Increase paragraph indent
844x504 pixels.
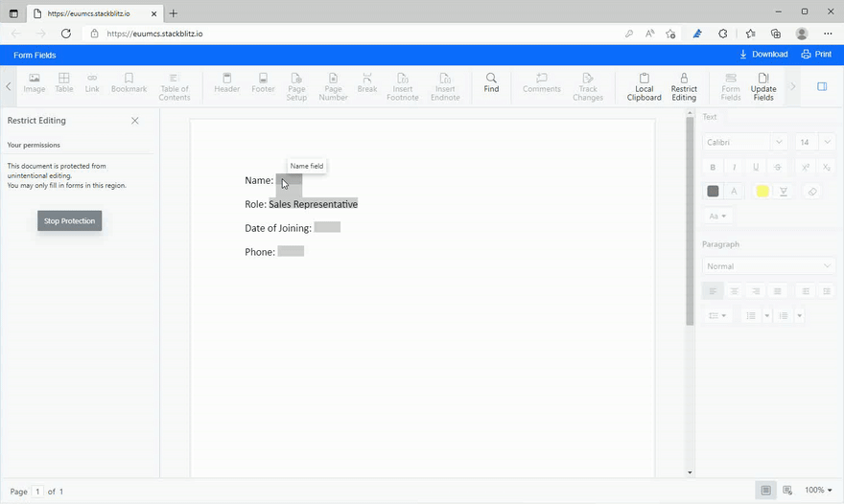tap(826, 291)
